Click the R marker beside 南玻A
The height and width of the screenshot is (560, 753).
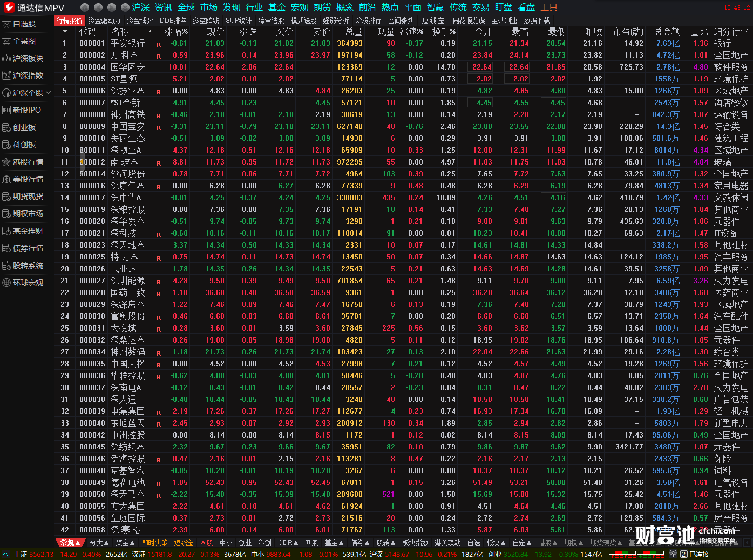[159, 163]
